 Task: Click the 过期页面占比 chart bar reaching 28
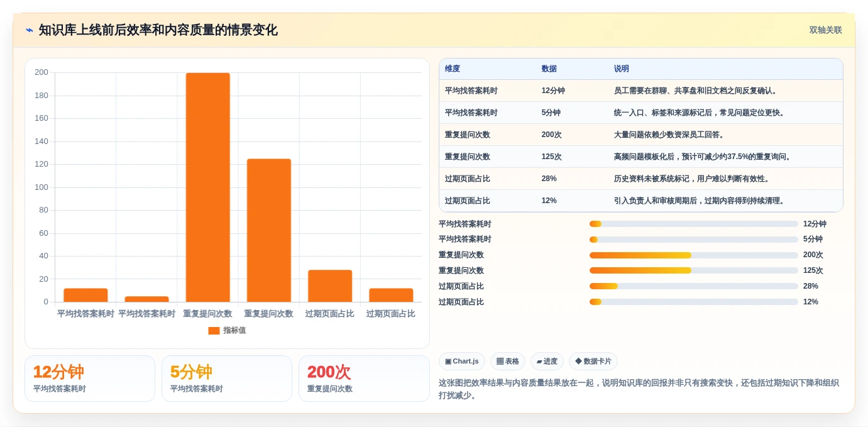(x=330, y=286)
